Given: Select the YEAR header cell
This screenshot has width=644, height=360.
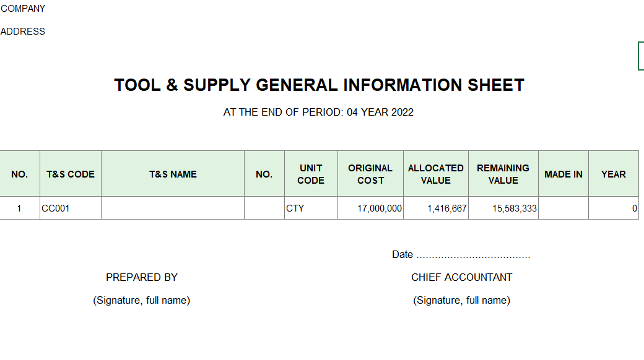Looking at the screenshot, I should pyautogui.click(x=614, y=174).
